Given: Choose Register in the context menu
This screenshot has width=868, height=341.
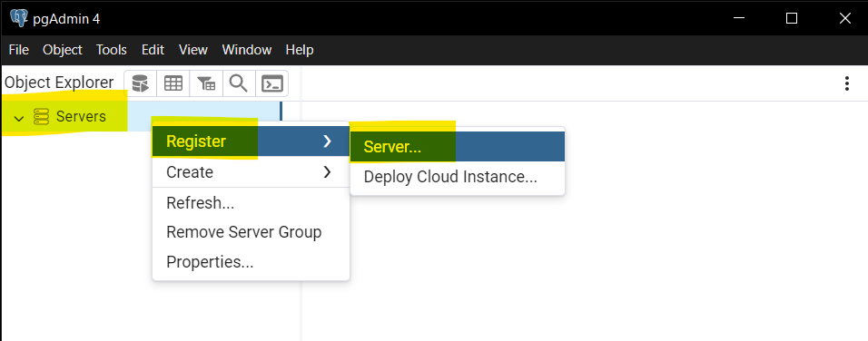Looking at the screenshot, I should 251,141.
